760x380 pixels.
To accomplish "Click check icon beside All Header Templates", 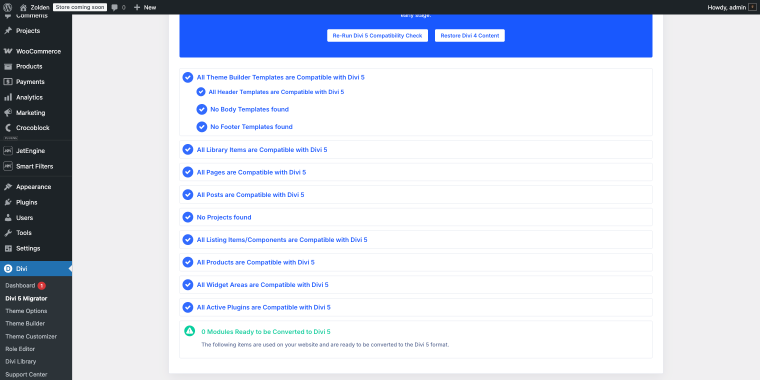I will coord(201,92).
